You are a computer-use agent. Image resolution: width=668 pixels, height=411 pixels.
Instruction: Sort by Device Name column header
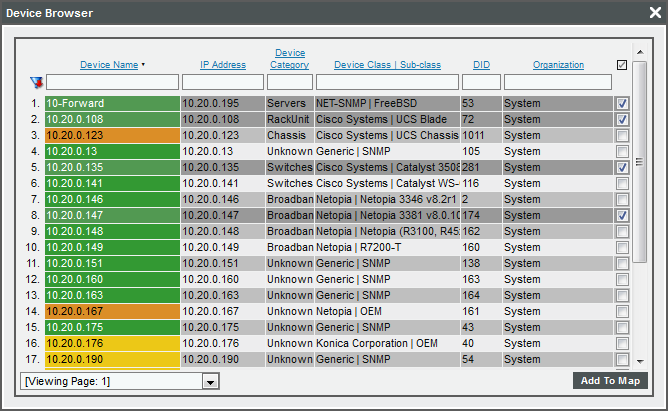click(x=109, y=65)
